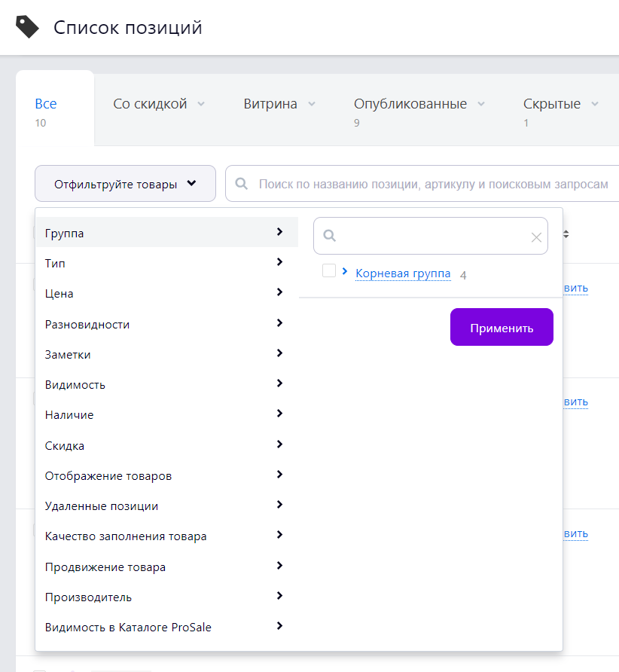Click the Применить button
The height and width of the screenshot is (672, 619).
pos(502,327)
